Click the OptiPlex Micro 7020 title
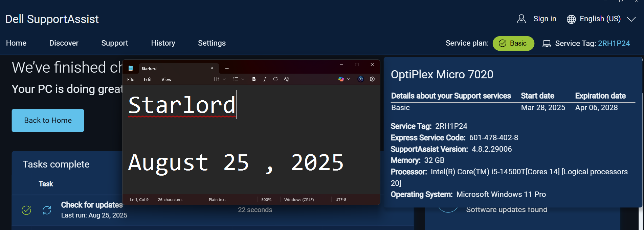644x230 pixels. [442, 74]
